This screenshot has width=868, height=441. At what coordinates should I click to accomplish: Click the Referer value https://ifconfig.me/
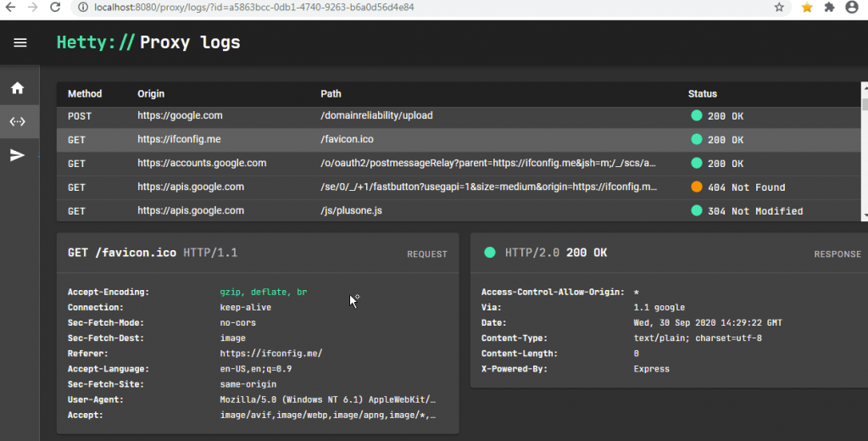[x=270, y=354]
